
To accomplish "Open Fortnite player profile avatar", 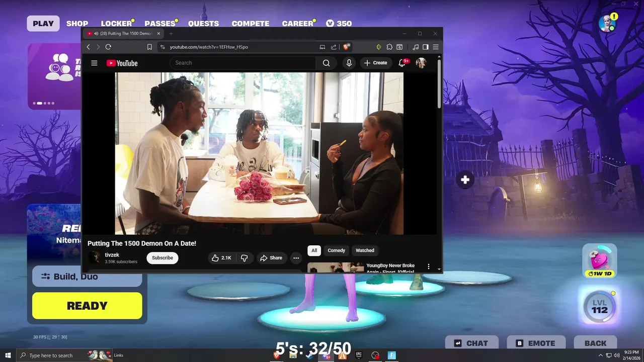I will click(607, 24).
